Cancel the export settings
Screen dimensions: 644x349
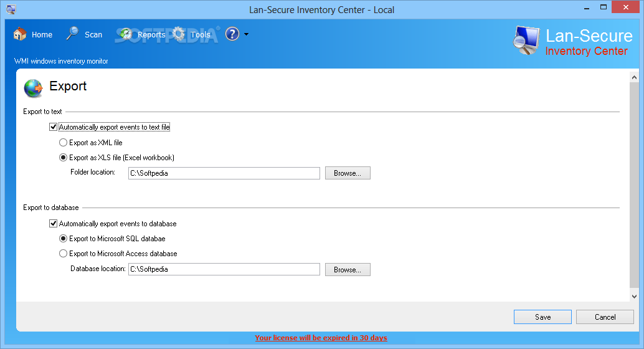click(x=605, y=317)
